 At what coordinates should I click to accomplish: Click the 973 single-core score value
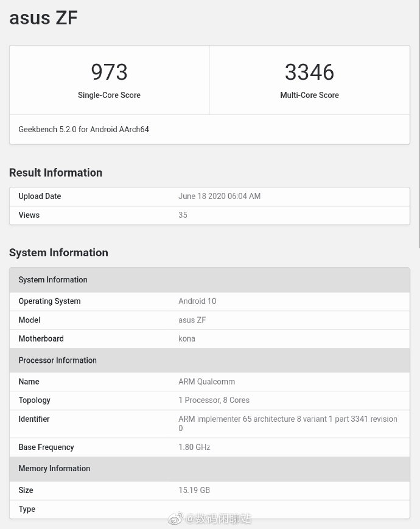pos(109,72)
